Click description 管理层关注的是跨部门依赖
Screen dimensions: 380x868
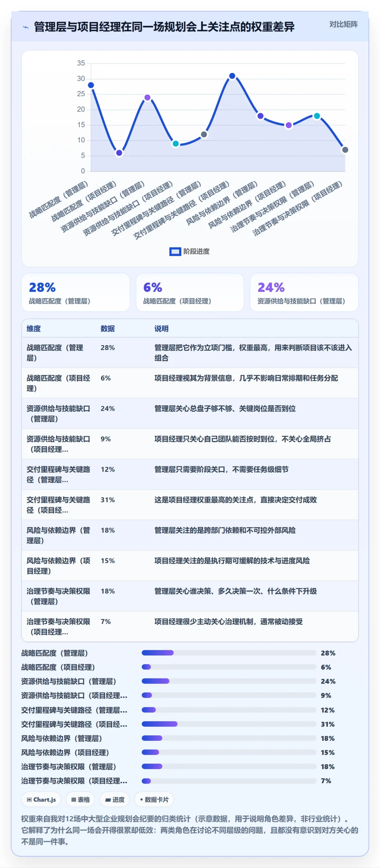pos(225,530)
